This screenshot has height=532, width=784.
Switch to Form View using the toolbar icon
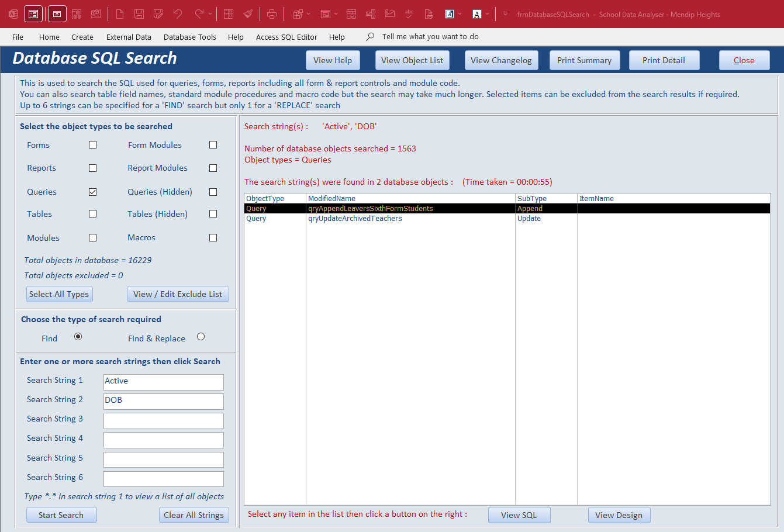pyautogui.click(x=33, y=14)
